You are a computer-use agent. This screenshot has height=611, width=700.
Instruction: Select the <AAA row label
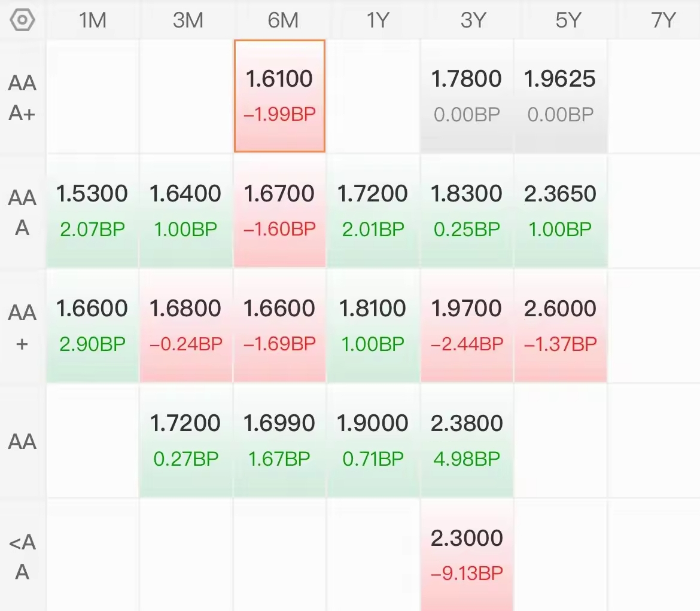[x=22, y=557]
